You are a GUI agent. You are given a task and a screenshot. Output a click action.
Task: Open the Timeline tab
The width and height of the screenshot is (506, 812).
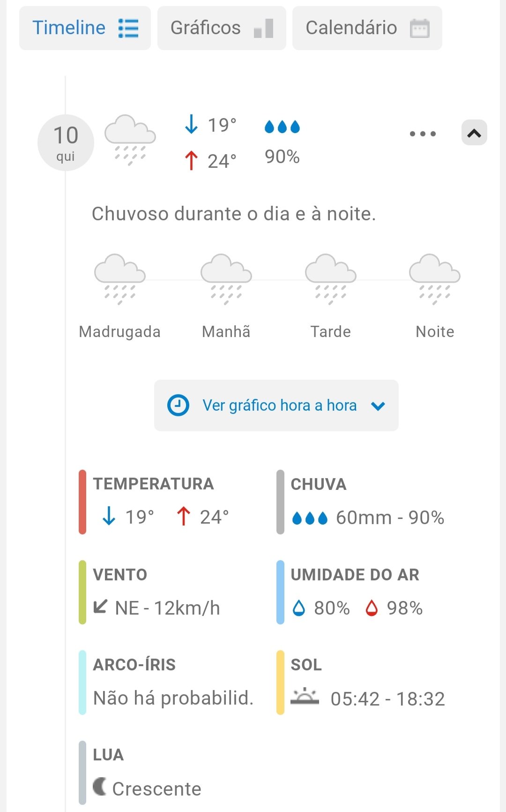pos(85,28)
